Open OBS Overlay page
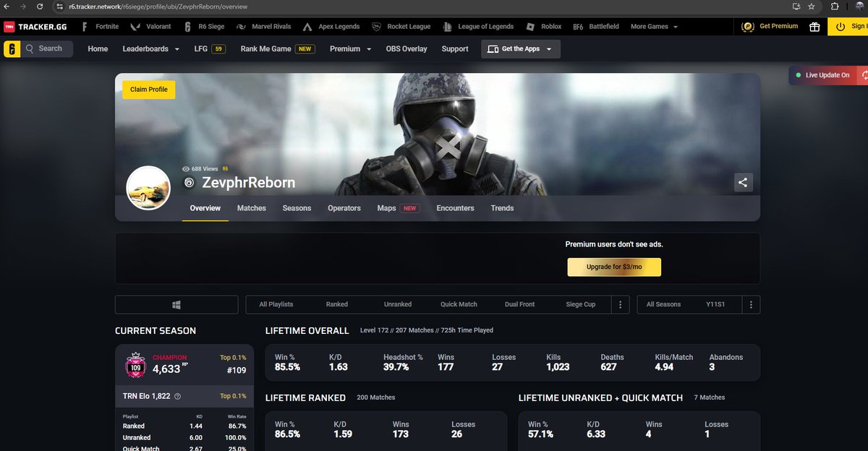This screenshot has width=868, height=451. pyautogui.click(x=407, y=49)
